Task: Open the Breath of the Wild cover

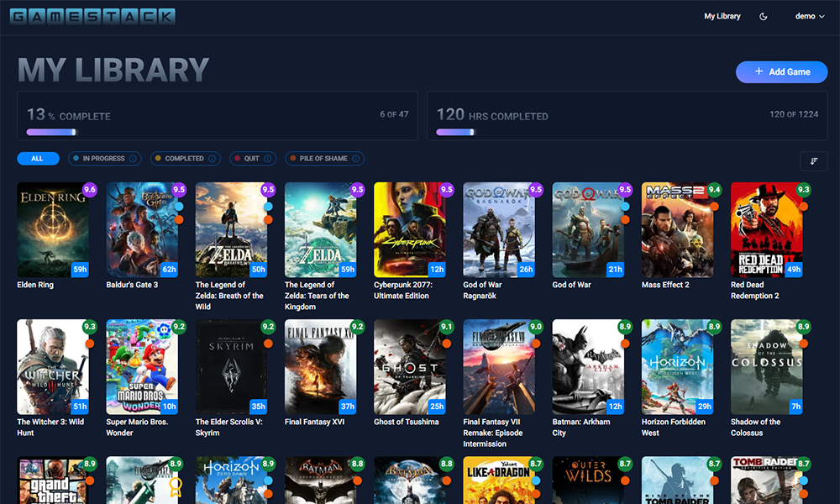Action: point(232,230)
